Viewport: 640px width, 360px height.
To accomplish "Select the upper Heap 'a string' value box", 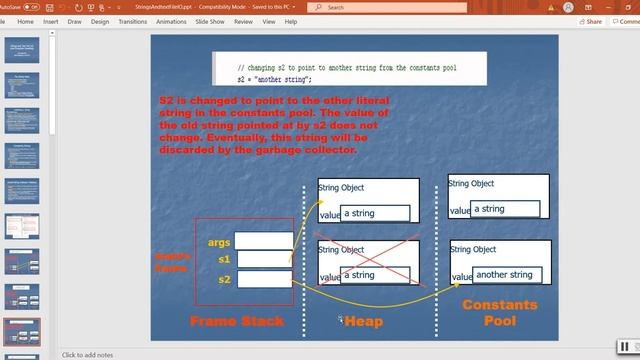I will 375,213.
